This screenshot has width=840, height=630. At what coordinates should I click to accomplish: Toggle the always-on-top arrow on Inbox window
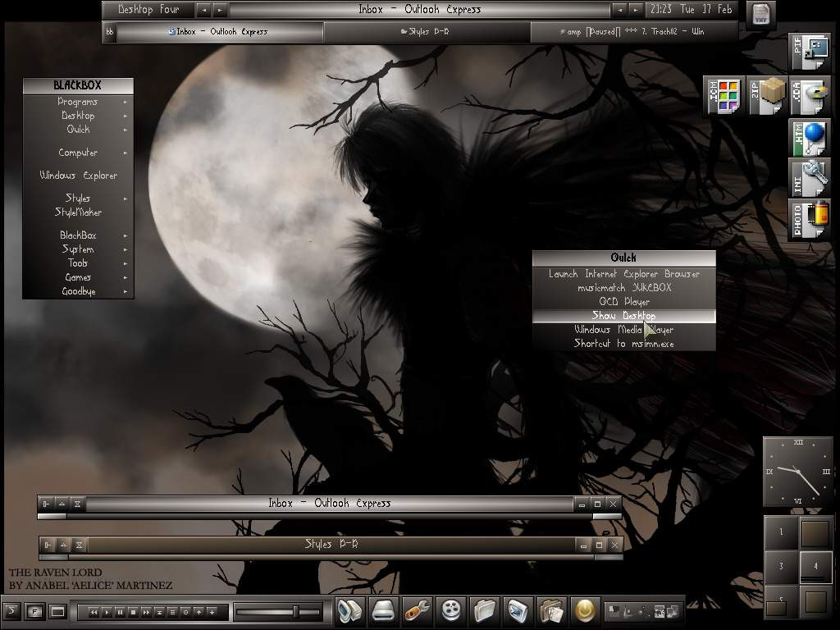(x=62, y=504)
